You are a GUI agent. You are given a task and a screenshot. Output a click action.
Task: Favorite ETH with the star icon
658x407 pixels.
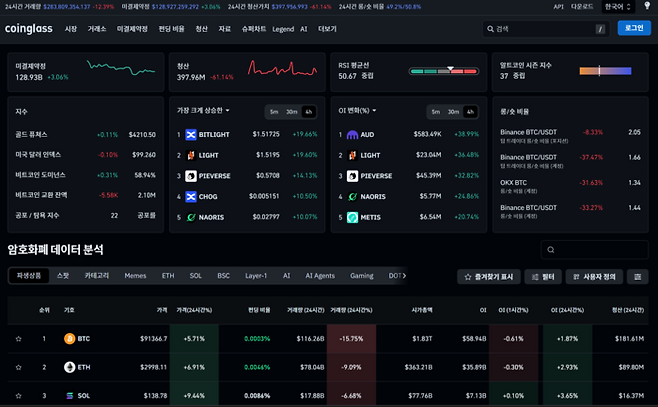[18, 368]
